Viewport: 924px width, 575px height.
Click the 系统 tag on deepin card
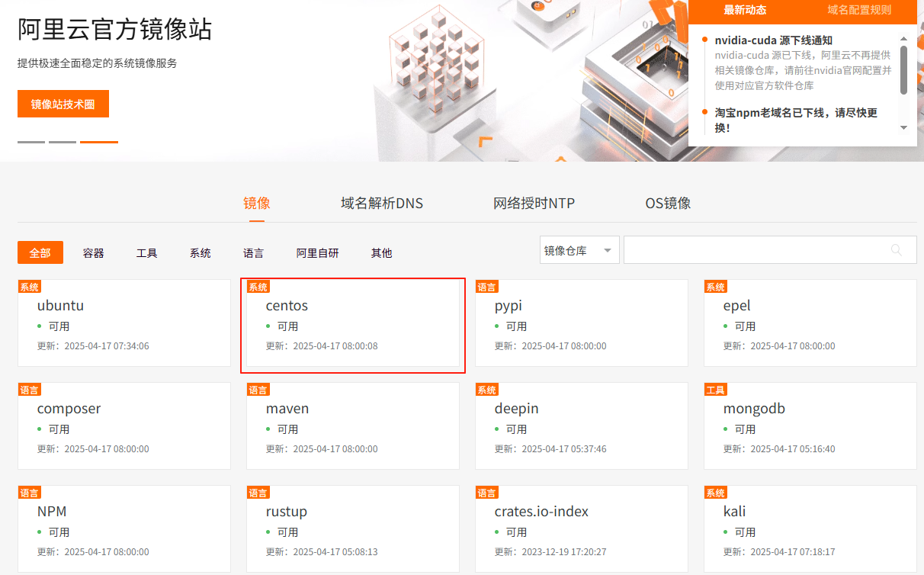(487, 390)
